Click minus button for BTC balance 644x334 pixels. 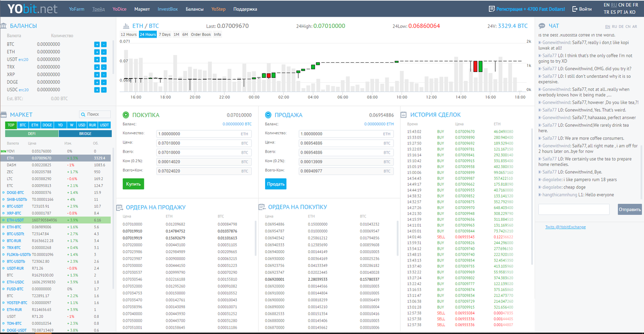[x=104, y=45]
